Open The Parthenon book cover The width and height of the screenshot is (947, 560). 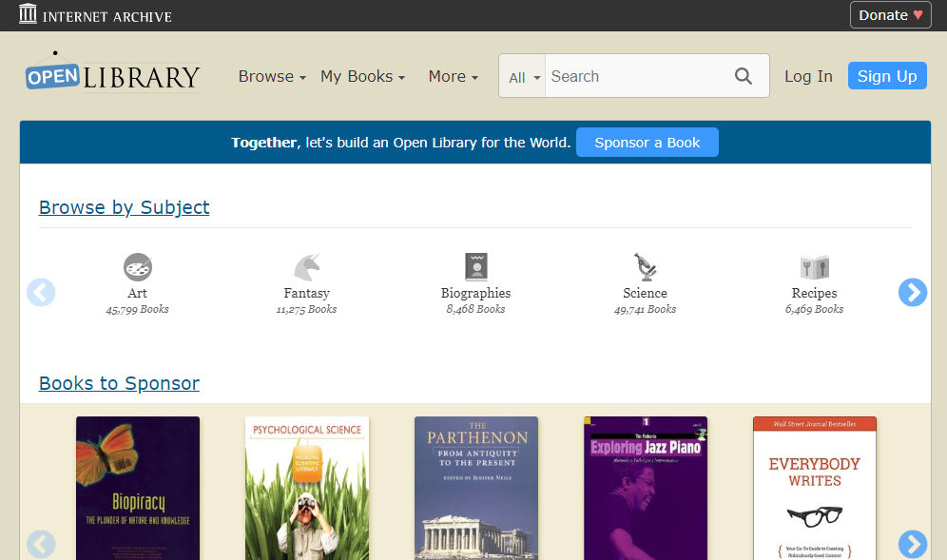pos(476,488)
